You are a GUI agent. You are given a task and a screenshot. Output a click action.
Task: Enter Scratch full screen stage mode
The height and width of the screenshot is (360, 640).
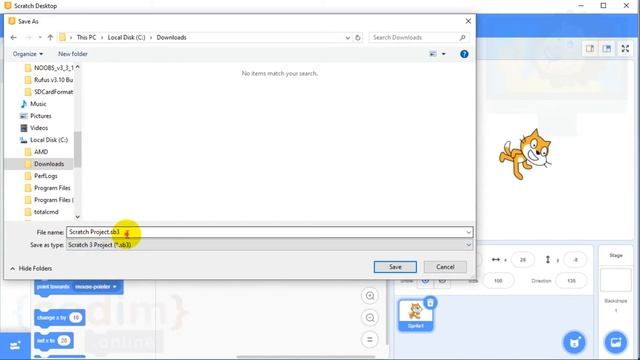point(625,49)
